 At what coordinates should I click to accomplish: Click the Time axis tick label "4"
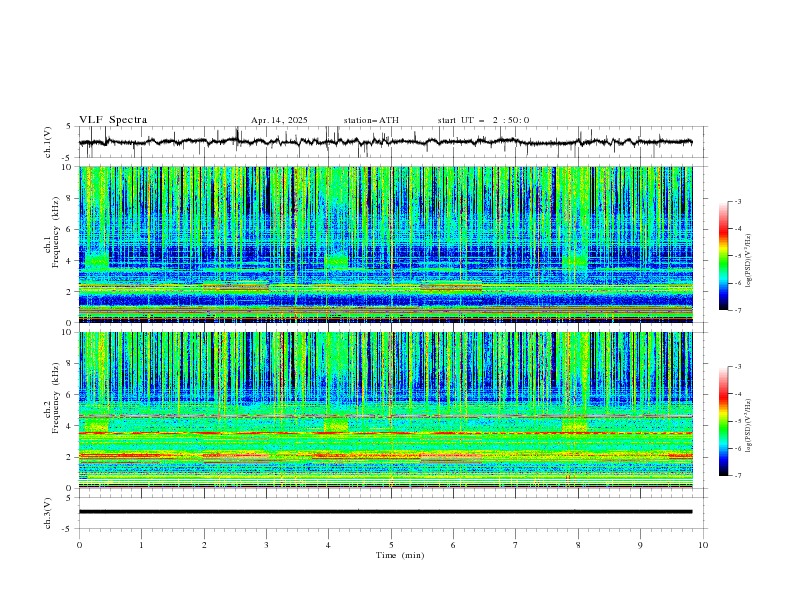tap(328, 545)
